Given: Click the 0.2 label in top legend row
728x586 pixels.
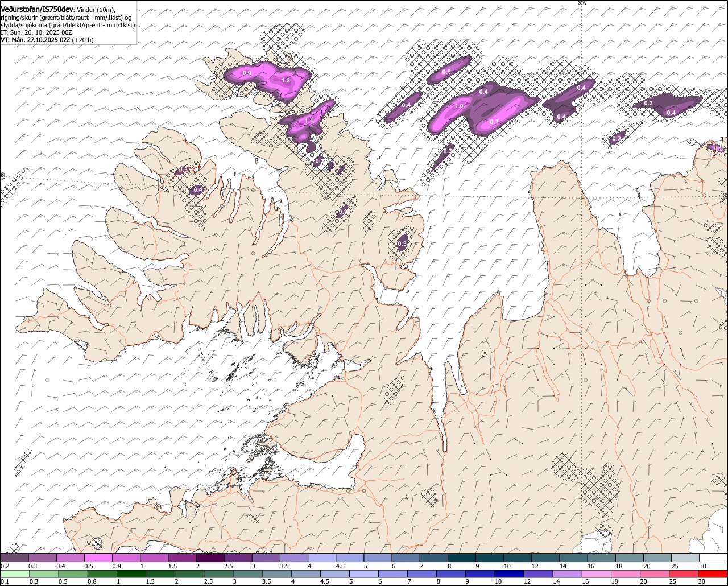Looking at the screenshot, I should click(x=5, y=566).
